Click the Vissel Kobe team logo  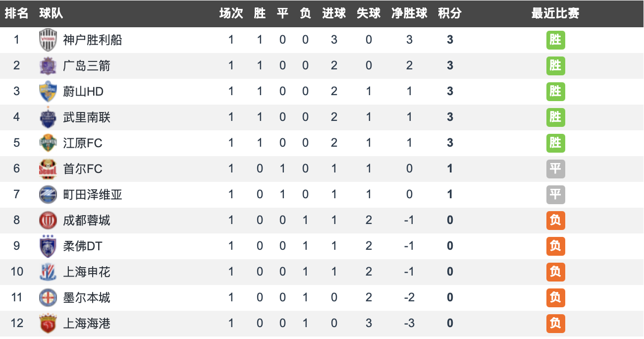tap(48, 40)
